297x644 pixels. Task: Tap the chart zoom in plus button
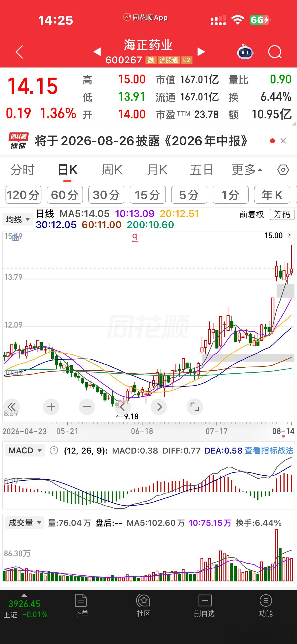51,407
